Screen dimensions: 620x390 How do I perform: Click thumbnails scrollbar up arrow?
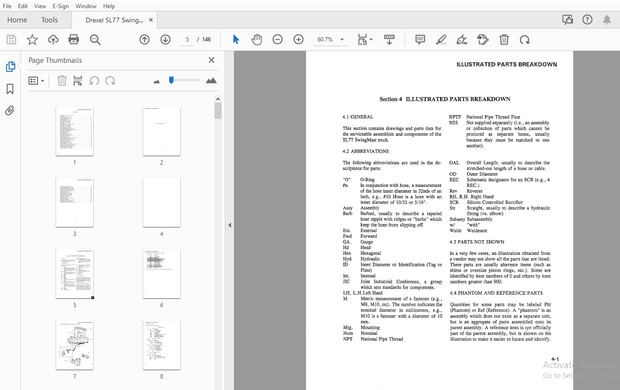pos(218,98)
